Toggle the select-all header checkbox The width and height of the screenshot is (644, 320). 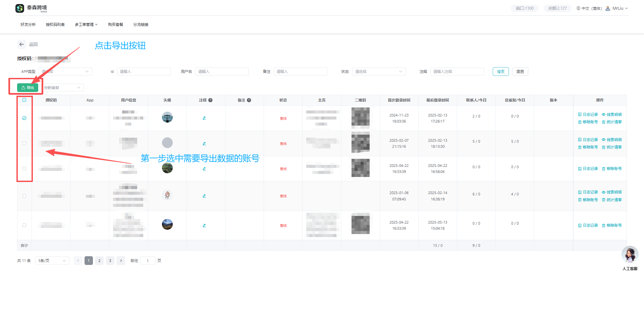tap(24, 100)
